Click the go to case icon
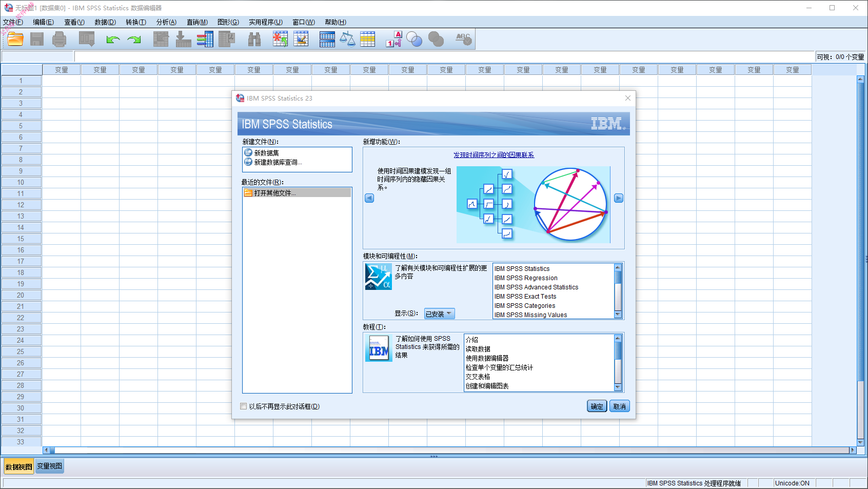Image resolution: width=868 pixels, height=489 pixels. click(161, 39)
